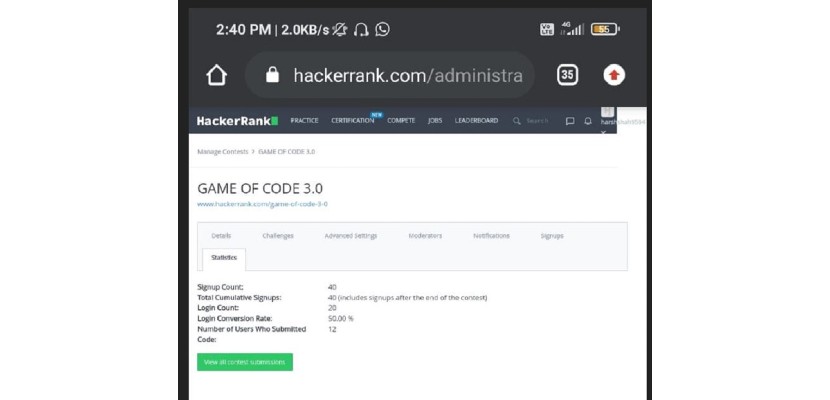
Task: Switch to the Challenges tab
Action: [278, 236]
